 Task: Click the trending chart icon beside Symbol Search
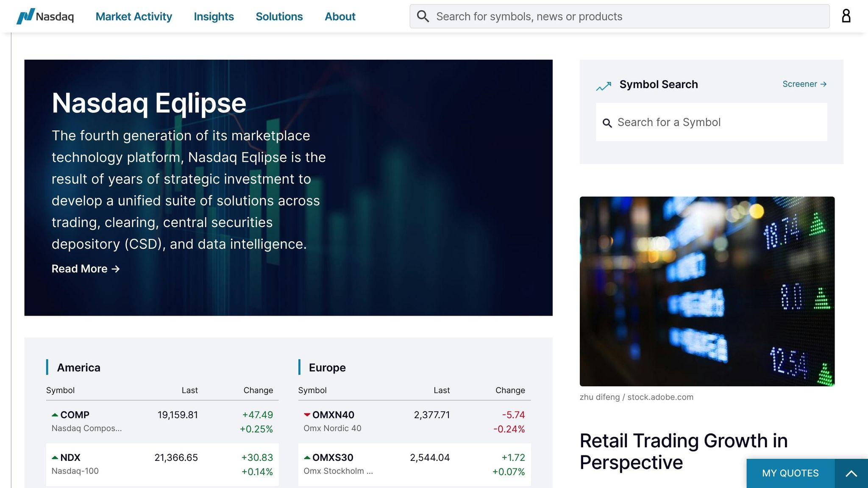click(604, 86)
